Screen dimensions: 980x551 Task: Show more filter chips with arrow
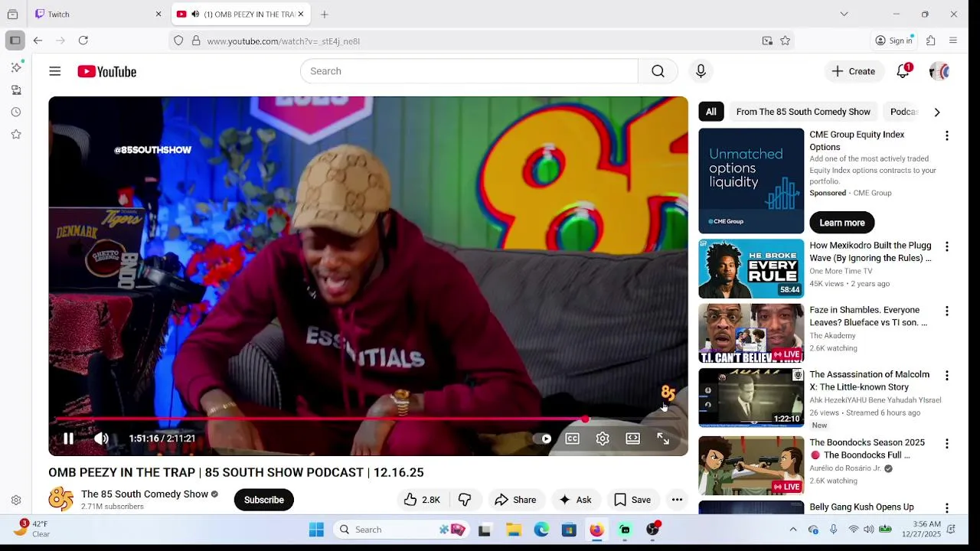[x=937, y=112]
